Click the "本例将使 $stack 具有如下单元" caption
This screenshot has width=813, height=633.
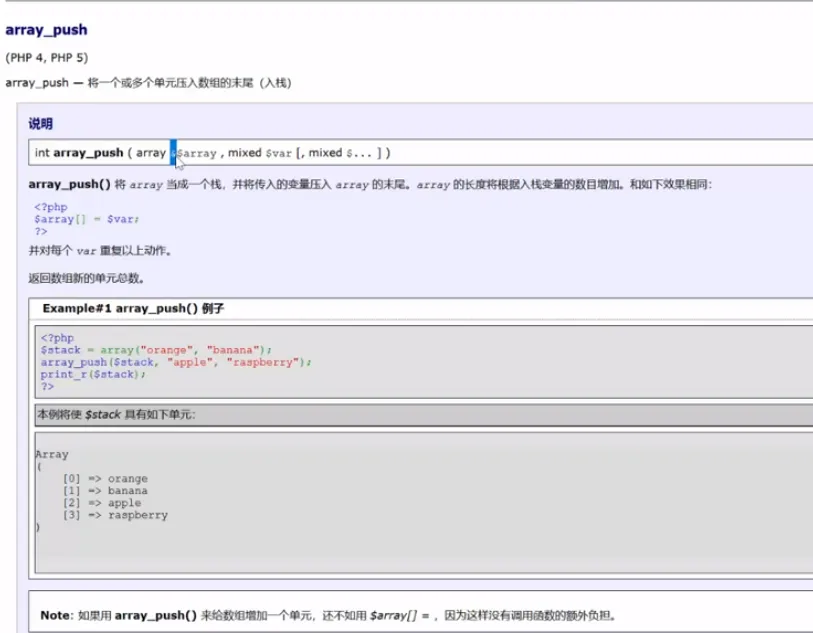[117, 415]
